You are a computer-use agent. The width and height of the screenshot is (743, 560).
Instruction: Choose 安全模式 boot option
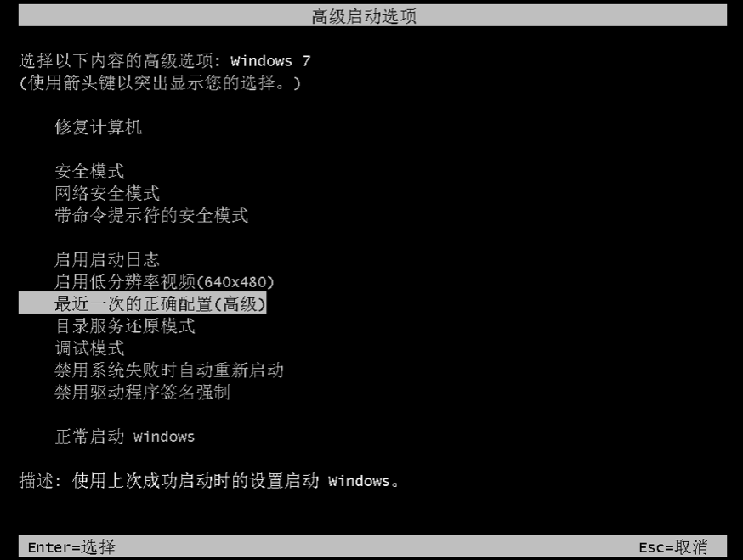89,171
